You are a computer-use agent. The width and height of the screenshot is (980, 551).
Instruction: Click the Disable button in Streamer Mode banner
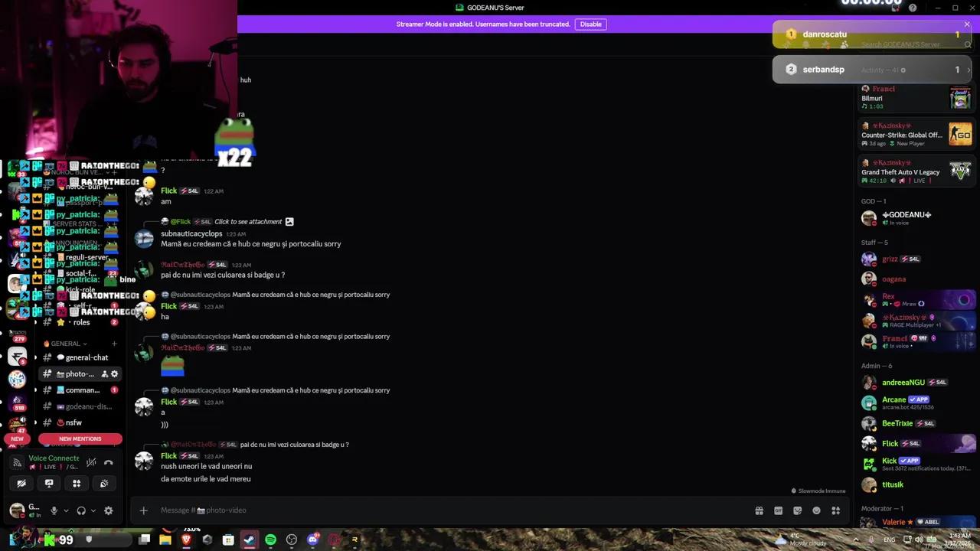pyautogui.click(x=590, y=24)
